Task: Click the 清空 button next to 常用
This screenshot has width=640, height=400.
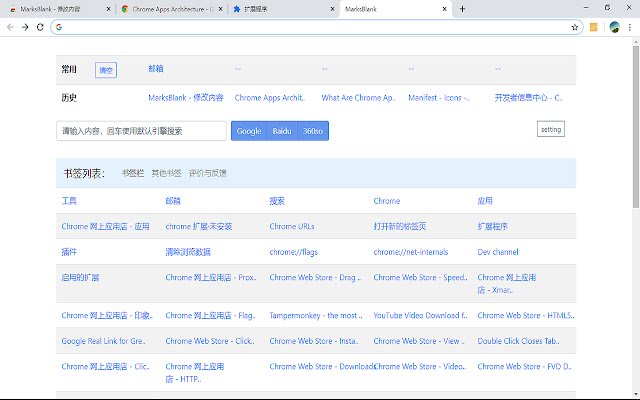Action: click(106, 70)
